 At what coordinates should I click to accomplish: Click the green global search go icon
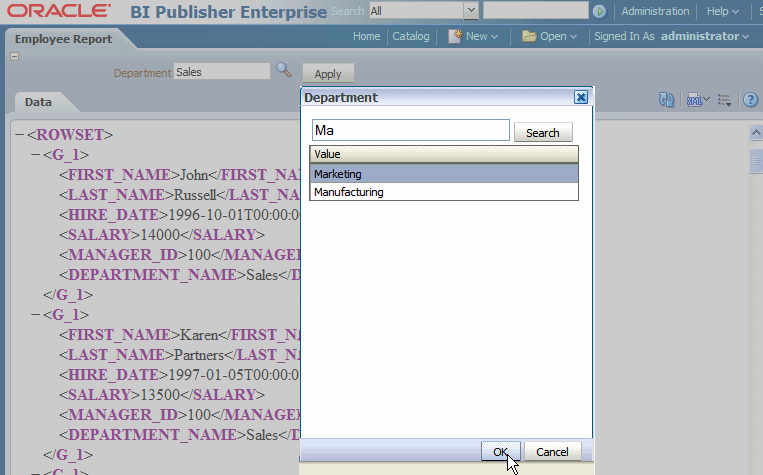point(600,11)
